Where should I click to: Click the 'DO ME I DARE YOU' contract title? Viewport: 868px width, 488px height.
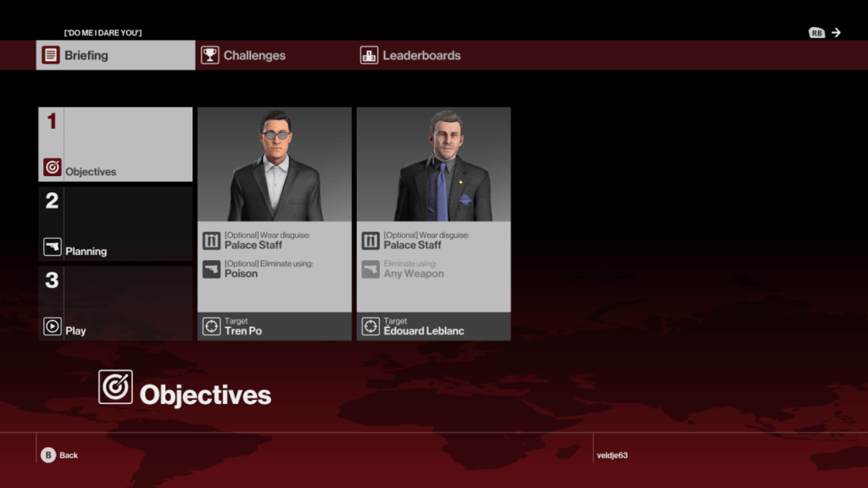click(x=103, y=33)
